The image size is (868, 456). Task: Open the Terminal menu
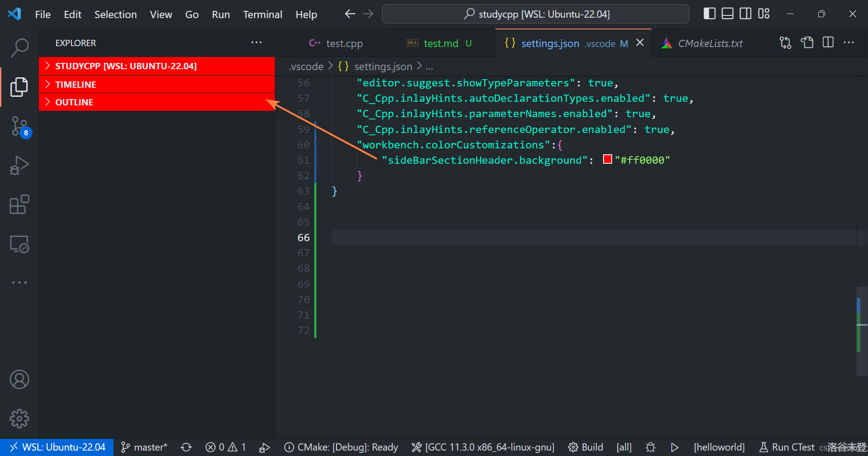pyautogui.click(x=262, y=14)
